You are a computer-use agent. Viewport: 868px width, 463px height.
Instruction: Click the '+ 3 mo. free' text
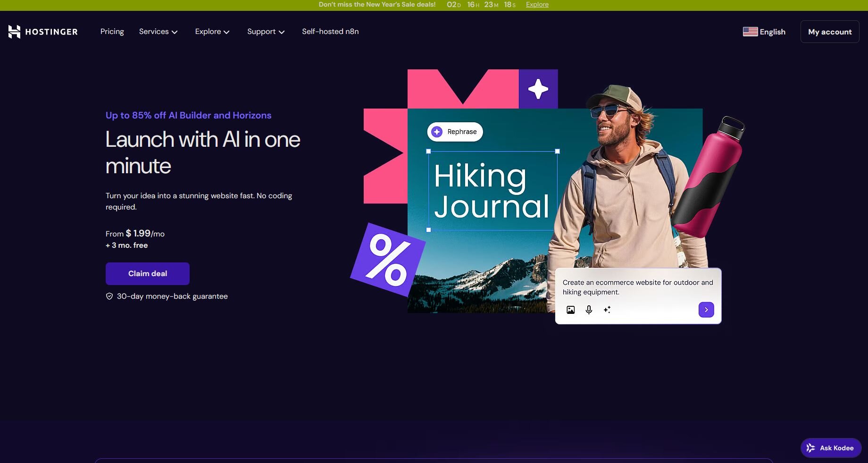pos(127,245)
